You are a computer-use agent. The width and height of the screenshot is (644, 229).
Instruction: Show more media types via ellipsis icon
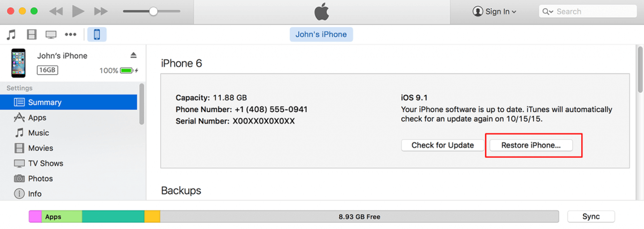pyautogui.click(x=71, y=35)
